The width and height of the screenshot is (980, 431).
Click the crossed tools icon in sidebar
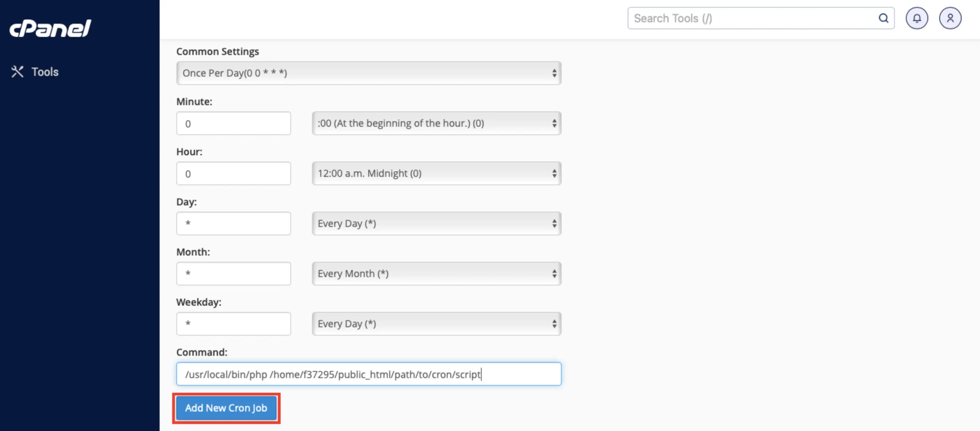click(x=17, y=72)
